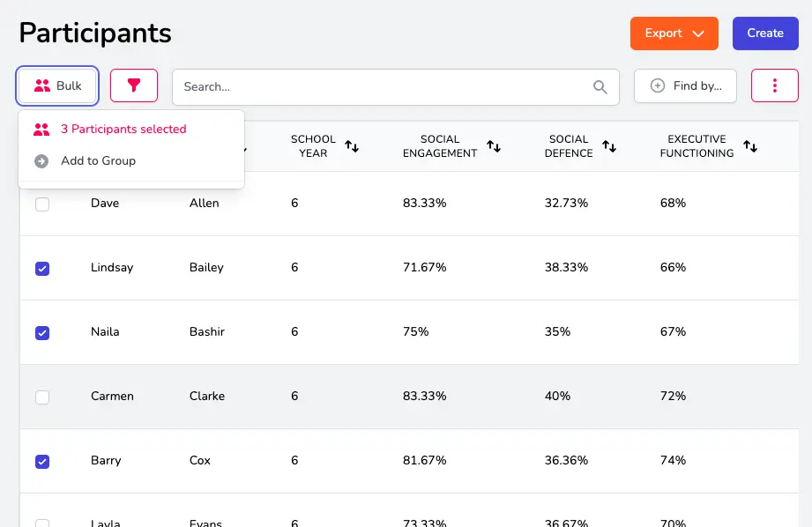Deselect the Barry Cox checkbox
The height and width of the screenshot is (527, 812).
point(42,462)
